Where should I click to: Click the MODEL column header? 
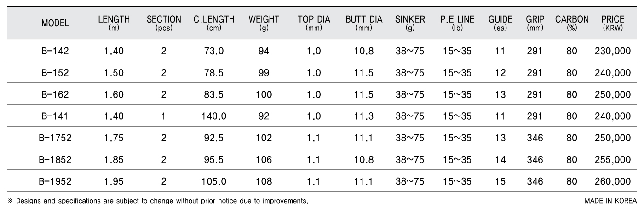pyautogui.click(x=55, y=23)
